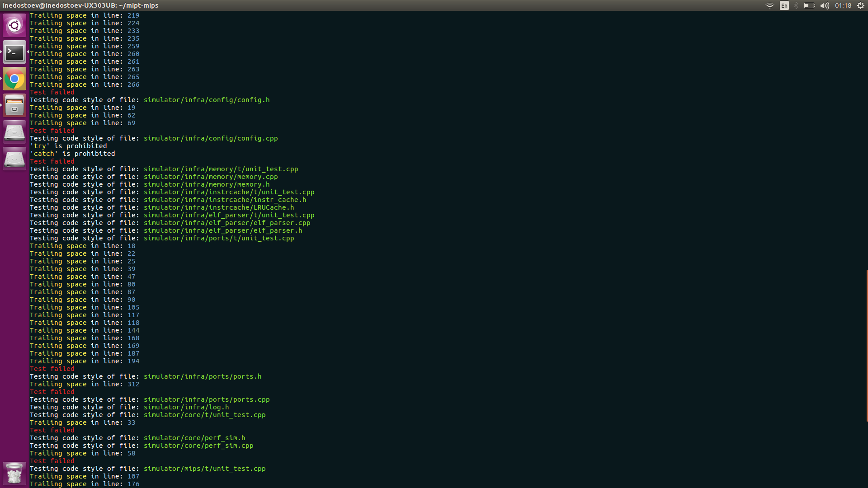
Task: Click the terminal title bar showing ~/mipt-mips
Action: pyautogui.click(x=81, y=5)
